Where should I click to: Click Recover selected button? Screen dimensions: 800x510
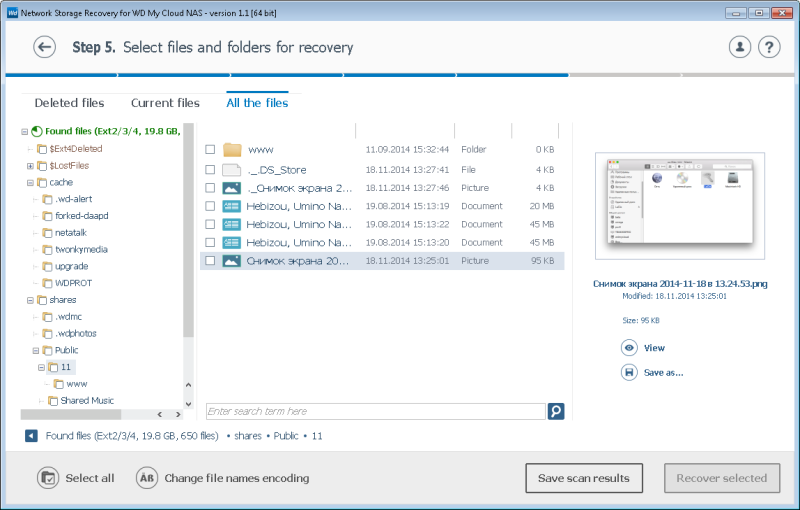coord(721,478)
